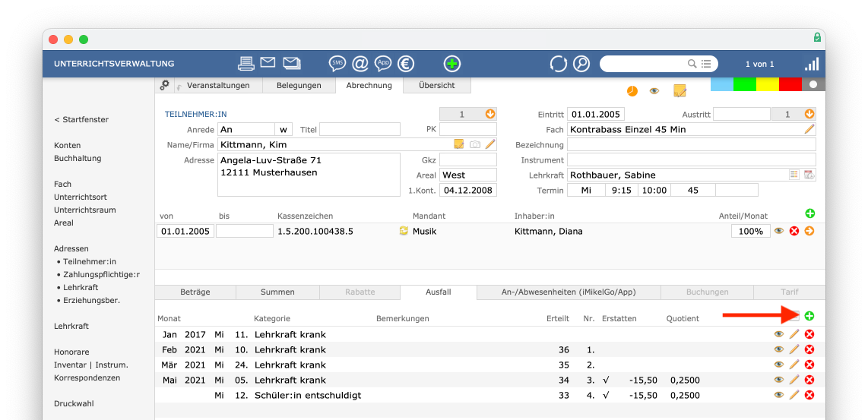
Task: Select the Beträge tab
Action: coord(195,292)
